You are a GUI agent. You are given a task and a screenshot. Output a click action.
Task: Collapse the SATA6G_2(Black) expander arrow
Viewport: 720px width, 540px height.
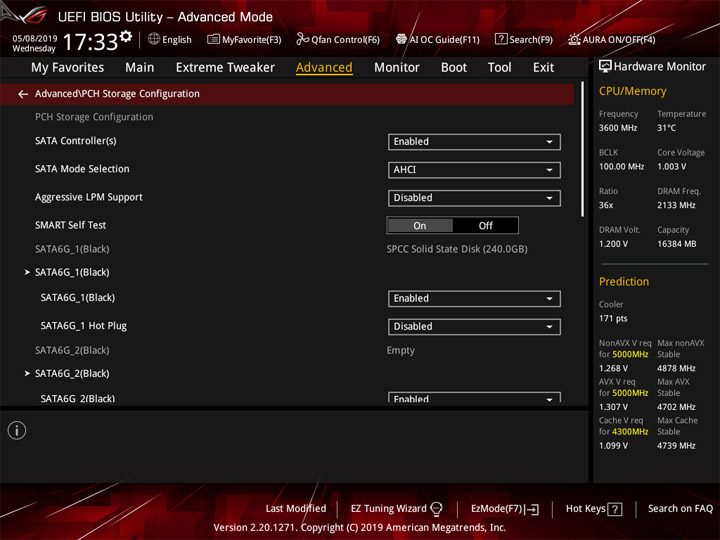point(27,373)
